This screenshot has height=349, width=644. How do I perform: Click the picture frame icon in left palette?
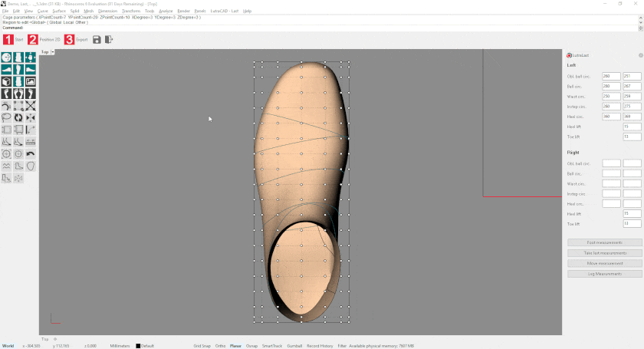click(x=31, y=81)
